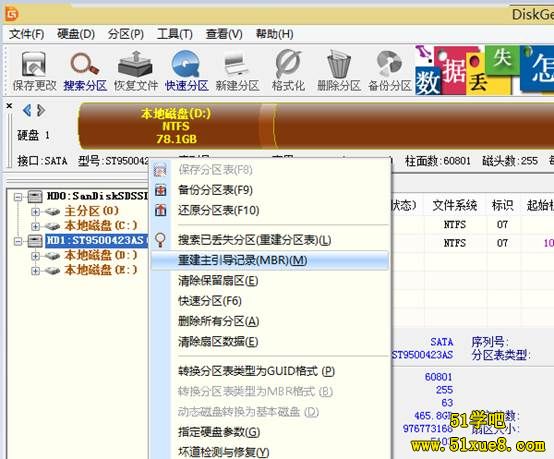The height and width of the screenshot is (459, 554).
Task: Click the 976773168 total sectors value
Action: click(428, 429)
